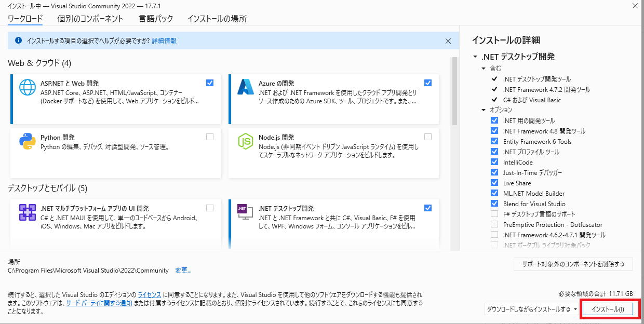
Task: Uncheck ML.NET Model Builder option
Action: (494, 193)
